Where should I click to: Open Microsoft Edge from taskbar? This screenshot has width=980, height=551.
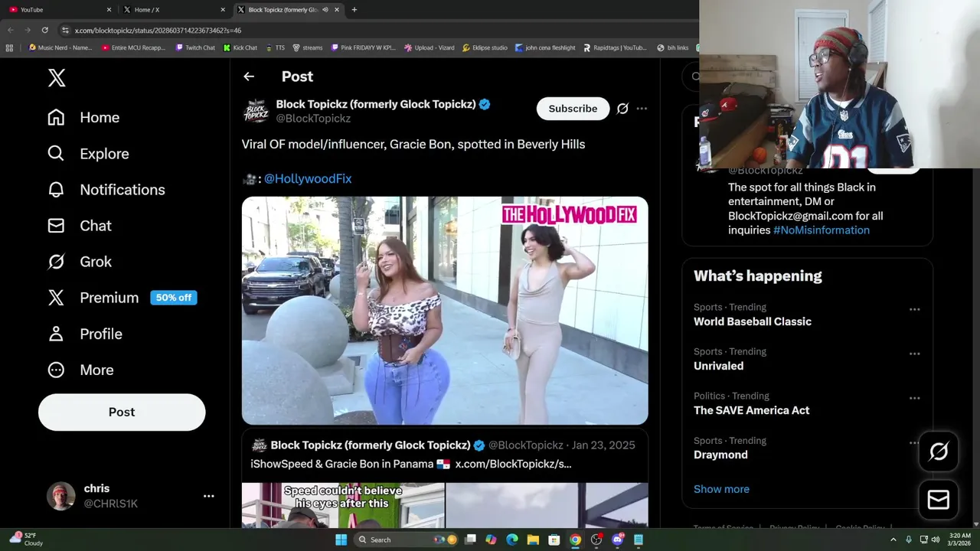tap(512, 540)
